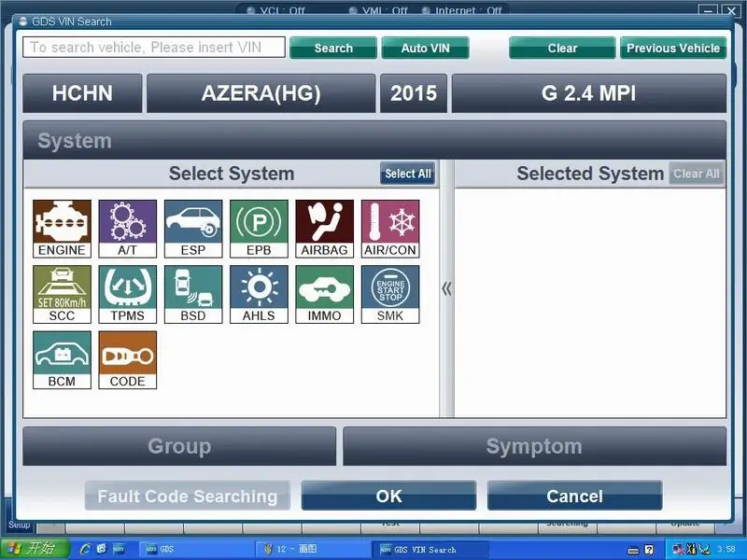Click the Clear All button
The image size is (747, 560).
(697, 174)
